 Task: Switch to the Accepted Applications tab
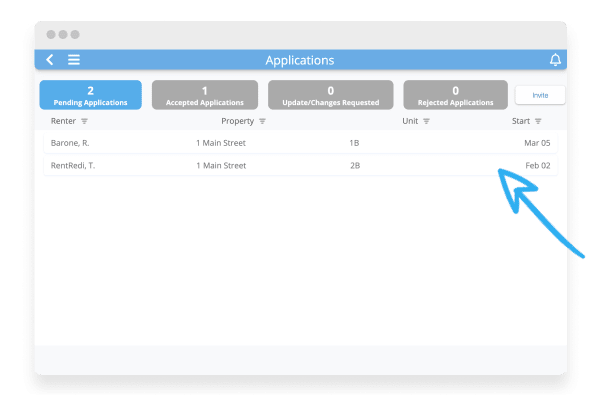coord(205,95)
